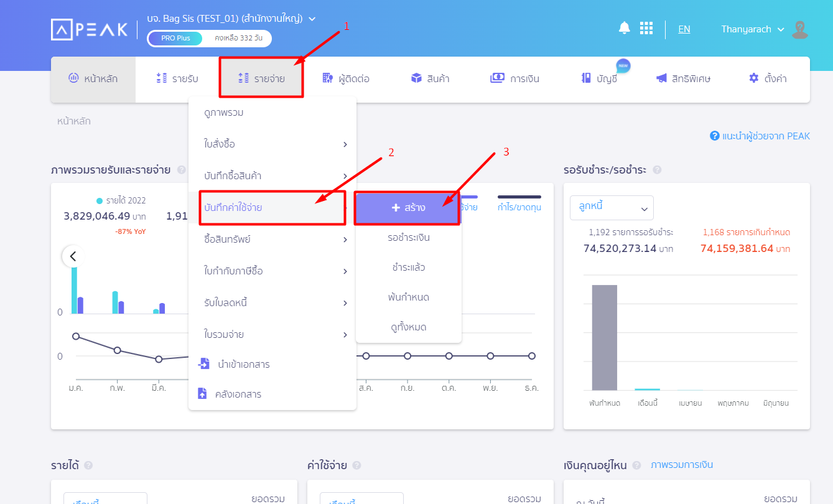The width and height of the screenshot is (833, 504).
Task: Select ดูทั้งหมด in the submenu
Action: (409, 327)
